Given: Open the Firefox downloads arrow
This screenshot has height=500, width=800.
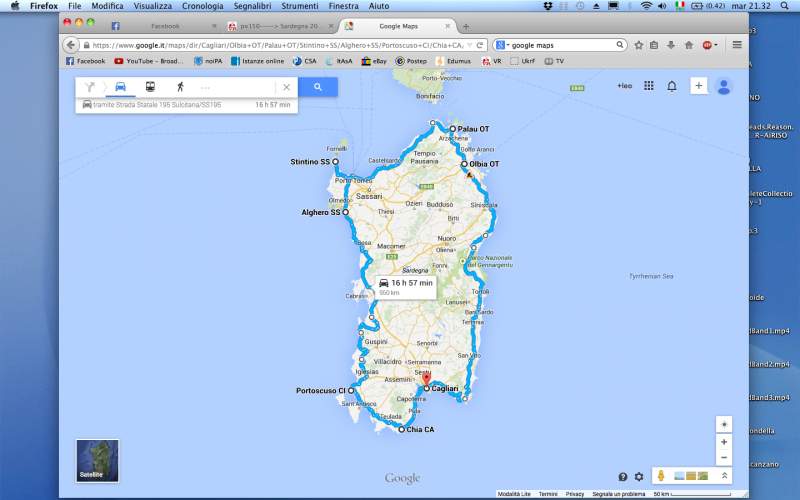Looking at the screenshot, I should (671, 45).
